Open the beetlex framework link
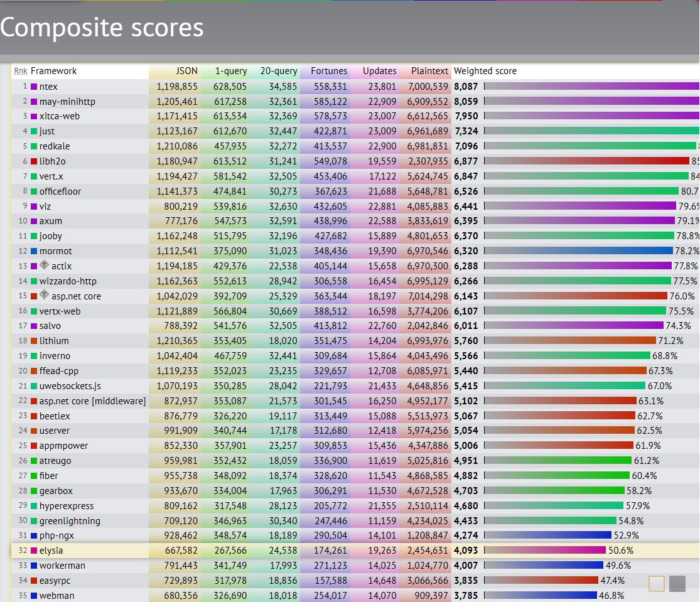 click(x=55, y=416)
